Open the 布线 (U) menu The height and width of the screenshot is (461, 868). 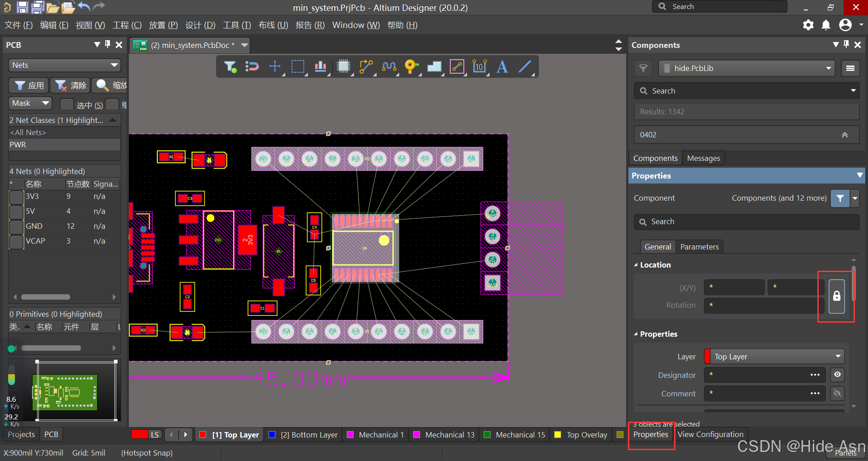(x=273, y=25)
